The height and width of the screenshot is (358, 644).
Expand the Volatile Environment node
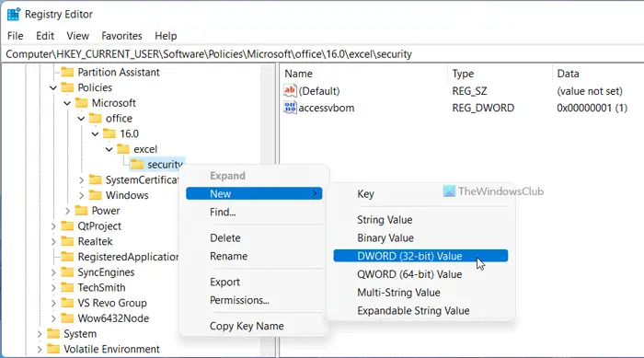40,350
